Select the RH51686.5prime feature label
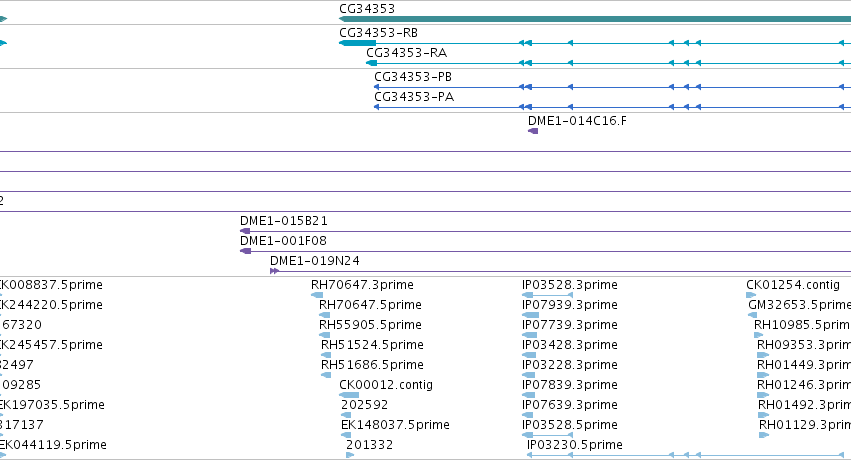The width and height of the screenshot is (851, 460). [372, 365]
